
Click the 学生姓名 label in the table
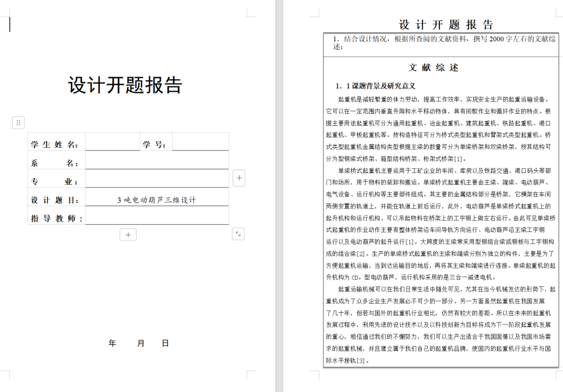(x=55, y=145)
